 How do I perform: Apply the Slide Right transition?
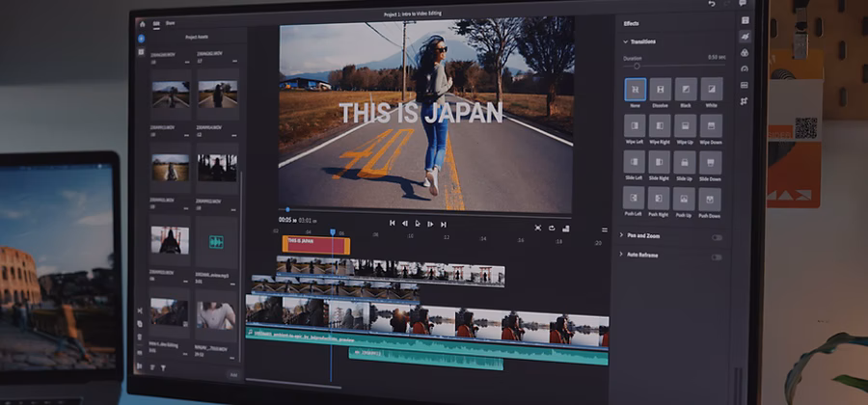660,162
